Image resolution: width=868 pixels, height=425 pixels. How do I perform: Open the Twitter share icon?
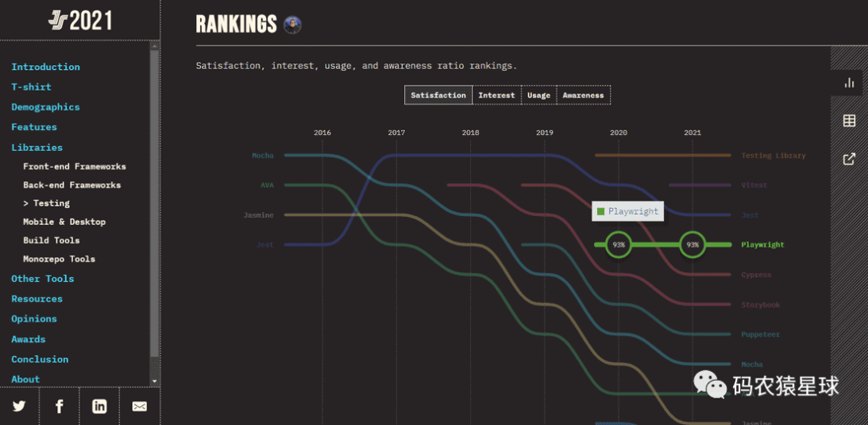click(x=19, y=407)
